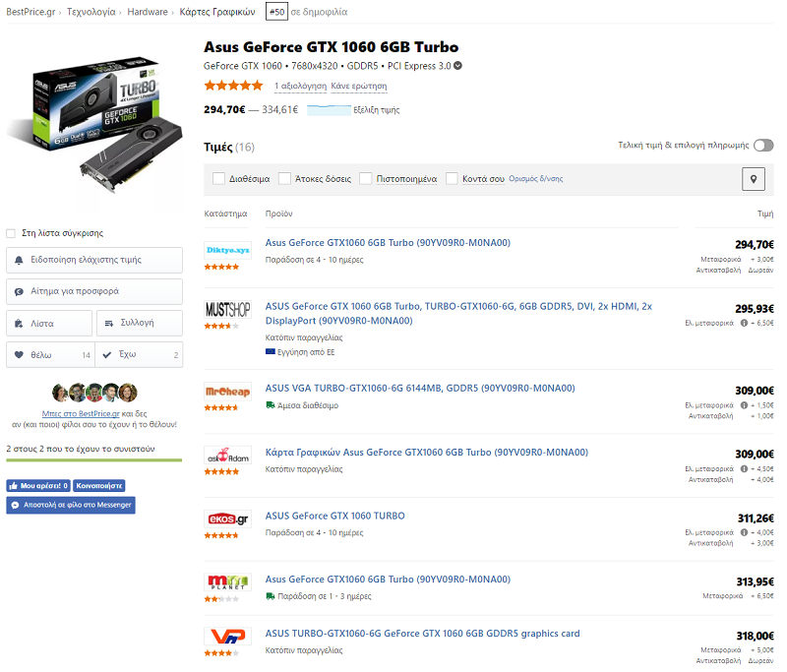Click the bell icon for lowest price alert
The height and width of the screenshot is (672, 787).
coord(19,260)
